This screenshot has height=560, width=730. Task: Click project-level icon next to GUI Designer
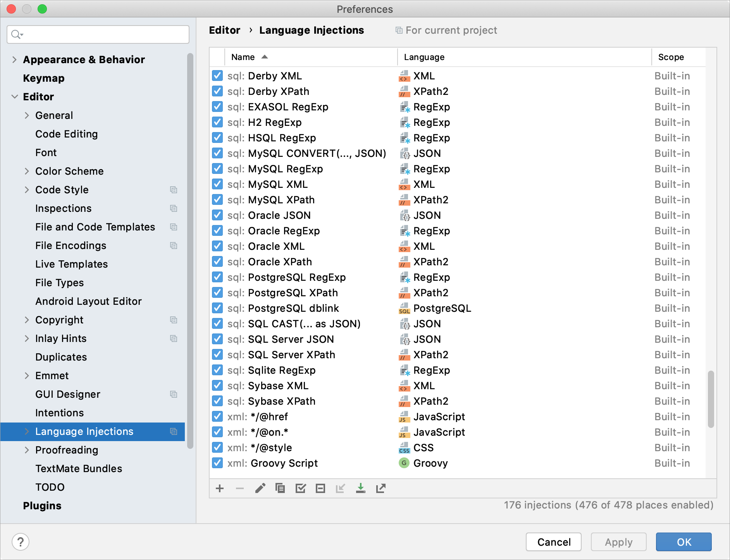click(x=174, y=394)
